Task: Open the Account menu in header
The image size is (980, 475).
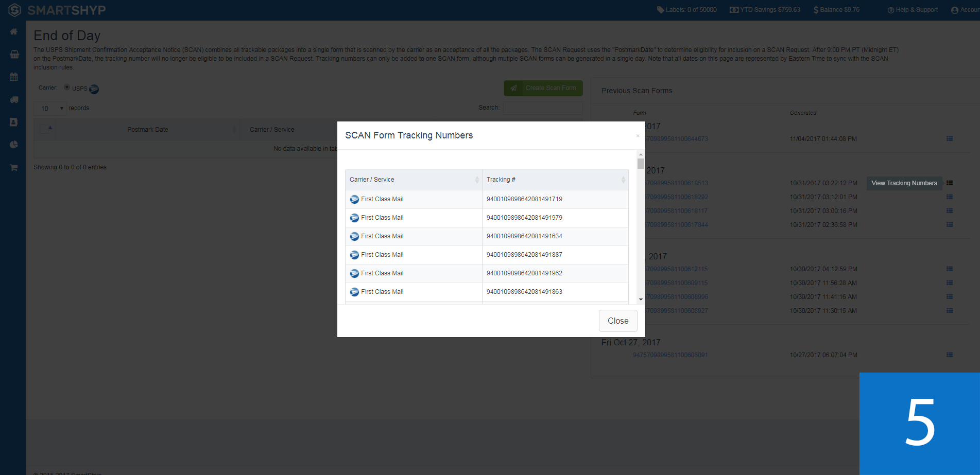Action: (965, 10)
